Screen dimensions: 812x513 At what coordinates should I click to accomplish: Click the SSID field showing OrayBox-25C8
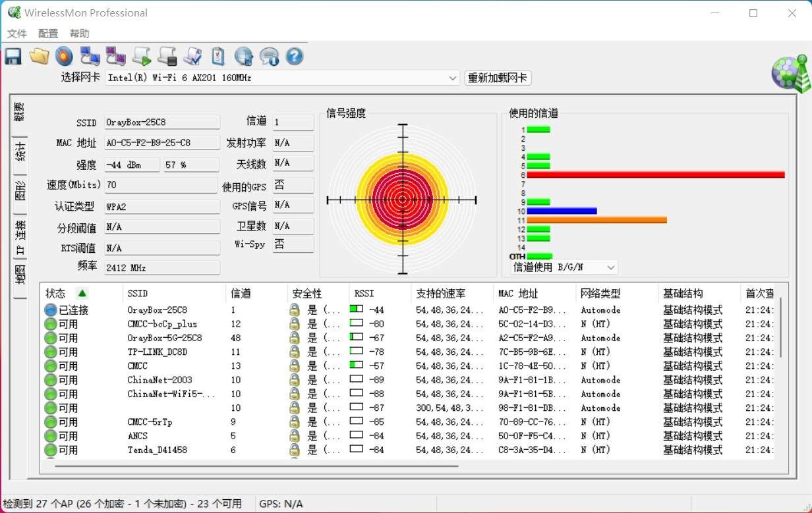click(x=162, y=122)
